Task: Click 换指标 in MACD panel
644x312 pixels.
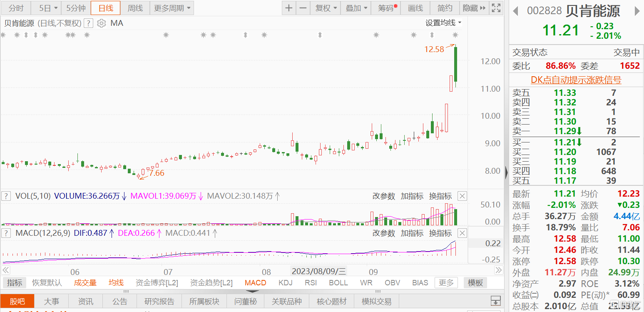Action: [x=440, y=233]
